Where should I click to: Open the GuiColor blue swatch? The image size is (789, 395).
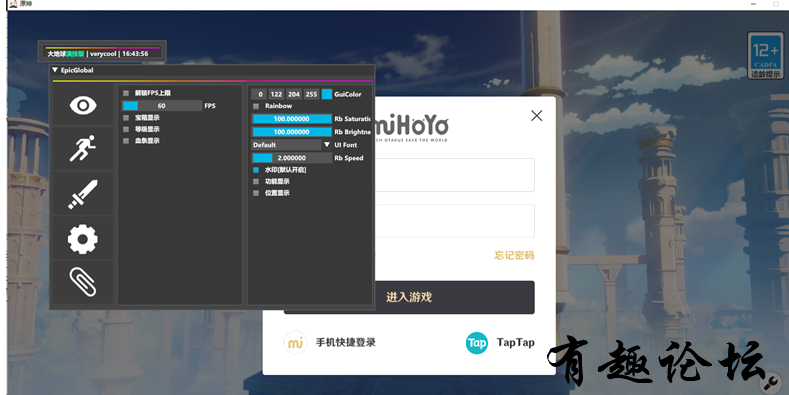(327, 94)
